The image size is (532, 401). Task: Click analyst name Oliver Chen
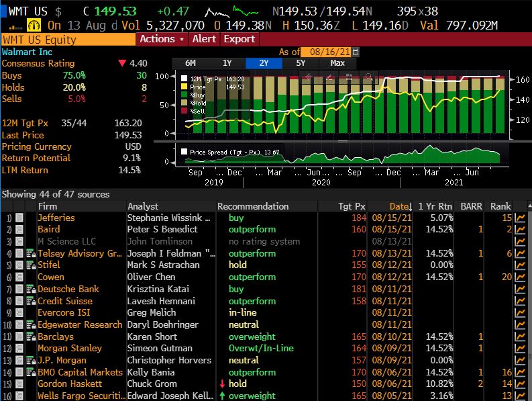152,277
